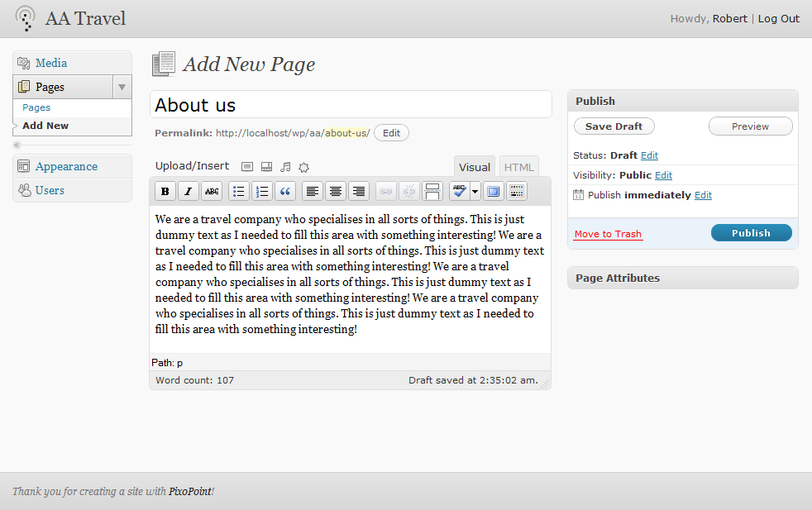Image resolution: width=812 pixels, height=510 pixels.
Task: Click the unlink icon
Action: click(409, 191)
